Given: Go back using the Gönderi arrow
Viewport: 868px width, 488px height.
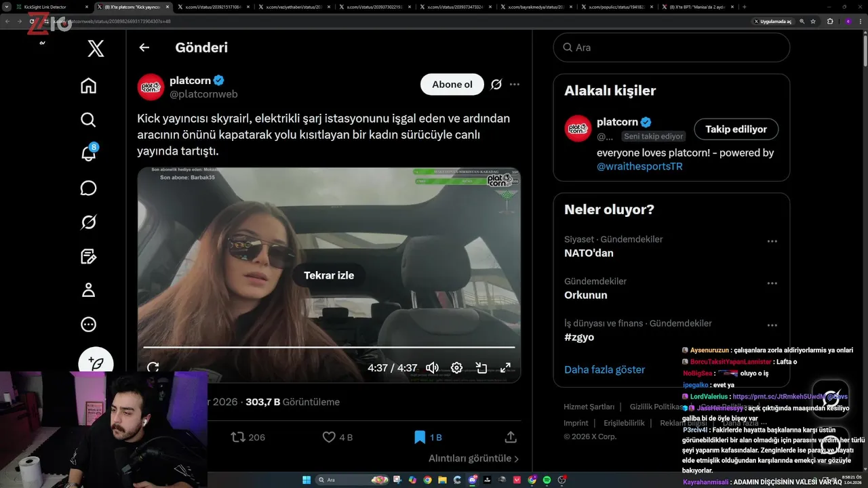Looking at the screenshot, I should [x=144, y=47].
